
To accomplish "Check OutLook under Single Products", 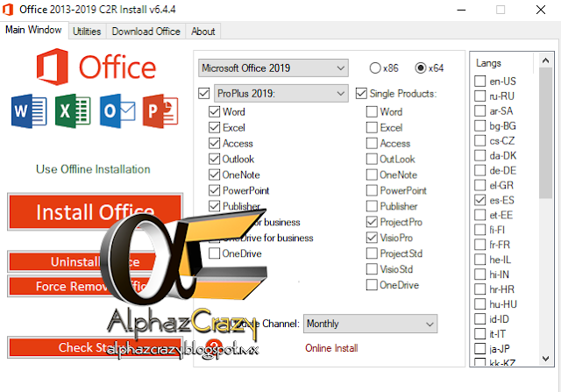I will click(x=372, y=159).
